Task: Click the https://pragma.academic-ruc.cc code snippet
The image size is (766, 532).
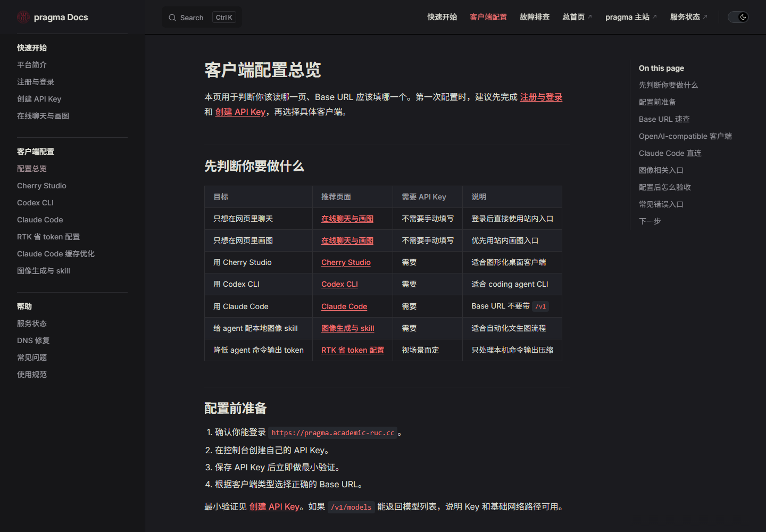Action: click(x=333, y=433)
